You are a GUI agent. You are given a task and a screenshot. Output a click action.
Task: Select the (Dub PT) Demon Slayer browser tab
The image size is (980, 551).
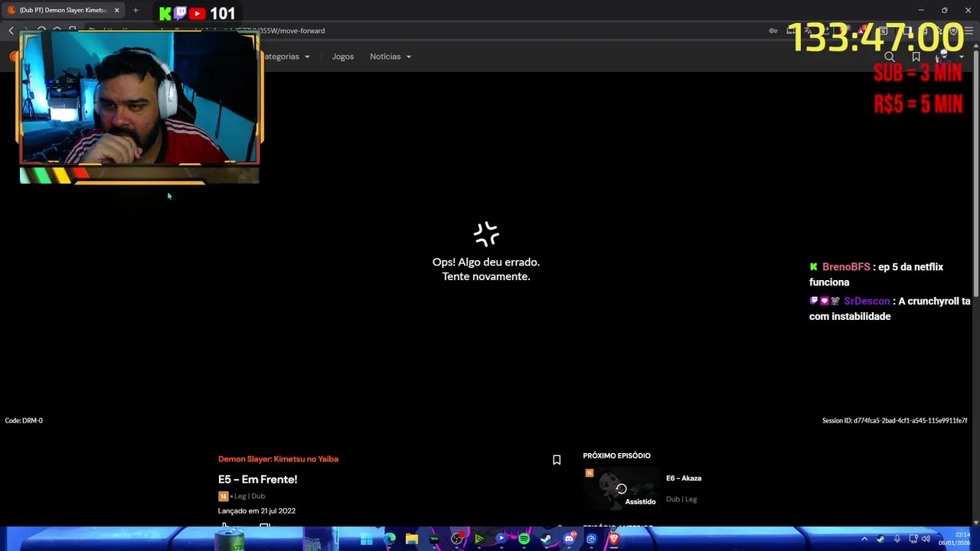pos(63,10)
